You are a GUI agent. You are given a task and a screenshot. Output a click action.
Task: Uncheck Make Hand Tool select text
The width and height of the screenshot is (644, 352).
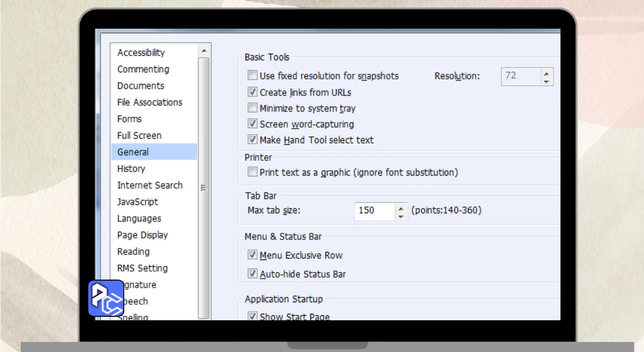pyautogui.click(x=253, y=140)
